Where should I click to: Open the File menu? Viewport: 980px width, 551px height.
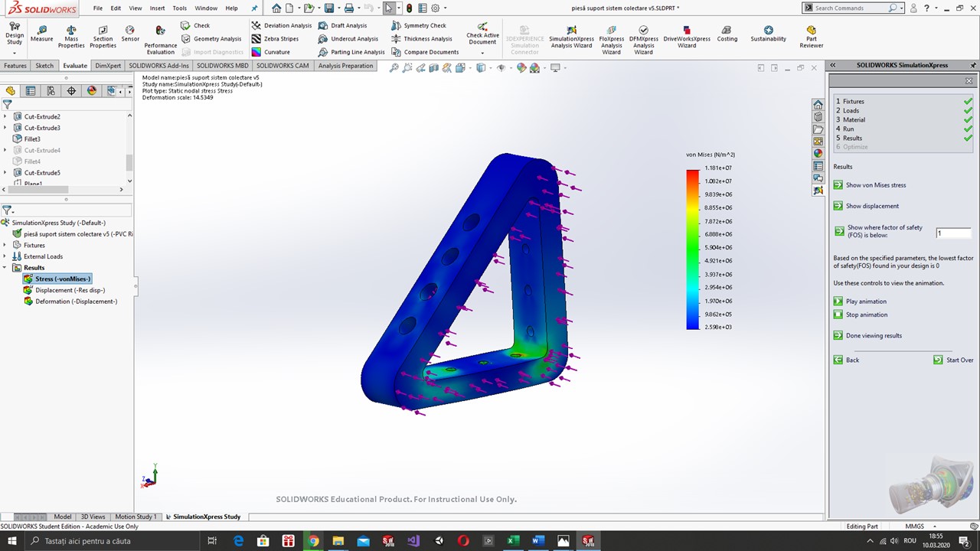pyautogui.click(x=98, y=8)
